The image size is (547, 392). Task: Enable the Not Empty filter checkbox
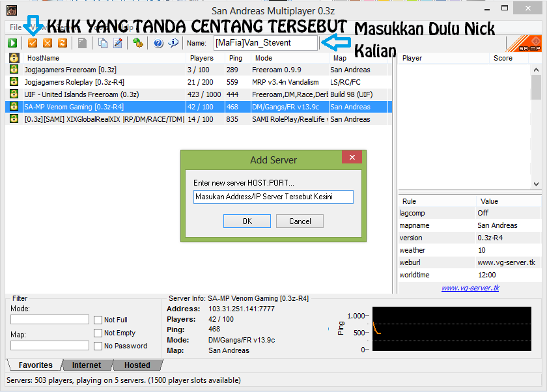tap(98, 333)
